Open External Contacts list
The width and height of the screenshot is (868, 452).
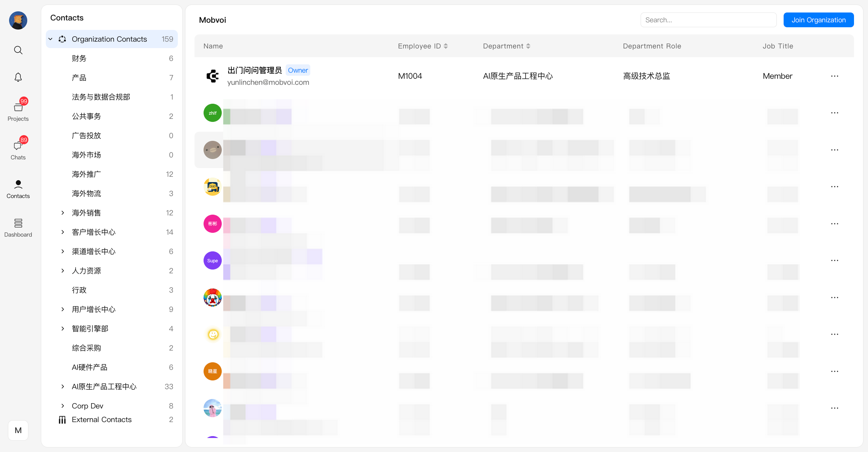pos(112,419)
